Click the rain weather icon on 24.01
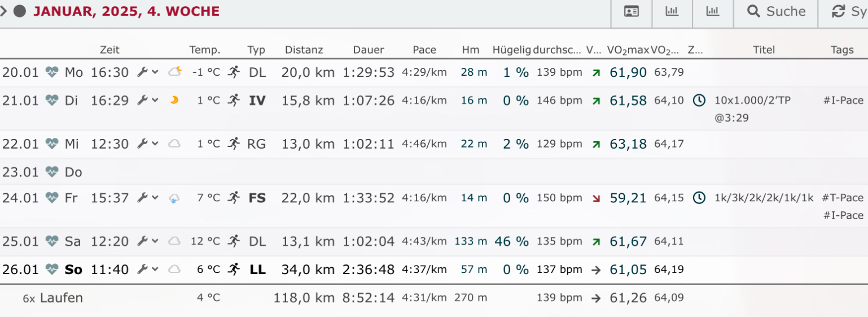The height and width of the screenshot is (317, 868). 175,198
